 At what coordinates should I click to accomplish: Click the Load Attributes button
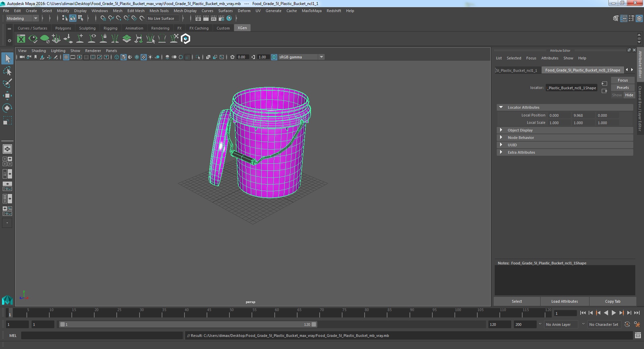pyautogui.click(x=565, y=301)
